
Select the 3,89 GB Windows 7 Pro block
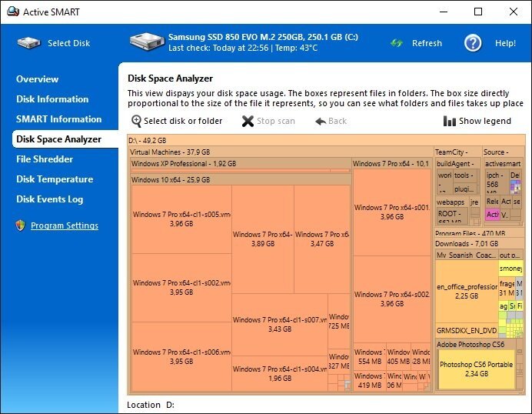click(x=263, y=239)
